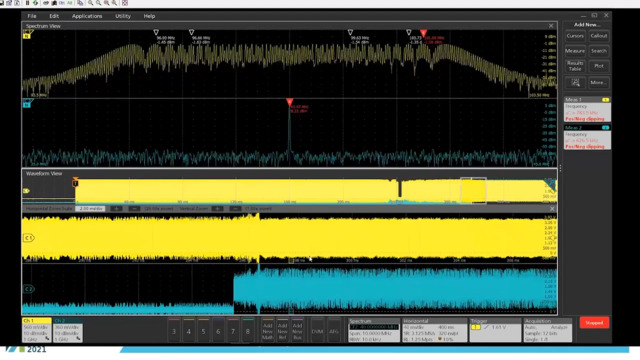This screenshot has height=360, width=640.
Task: Decrease horizontal zoom with the minus button
Action: tap(134, 209)
